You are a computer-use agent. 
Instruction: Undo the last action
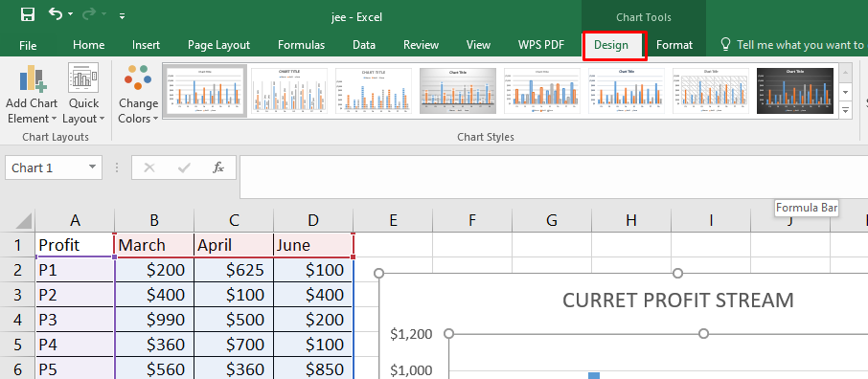56,13
